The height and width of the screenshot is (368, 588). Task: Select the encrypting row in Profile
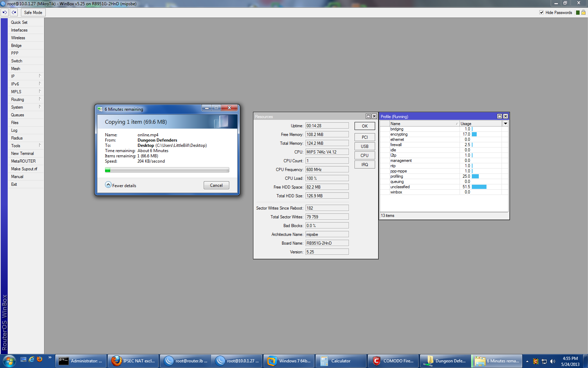[444, 134]
